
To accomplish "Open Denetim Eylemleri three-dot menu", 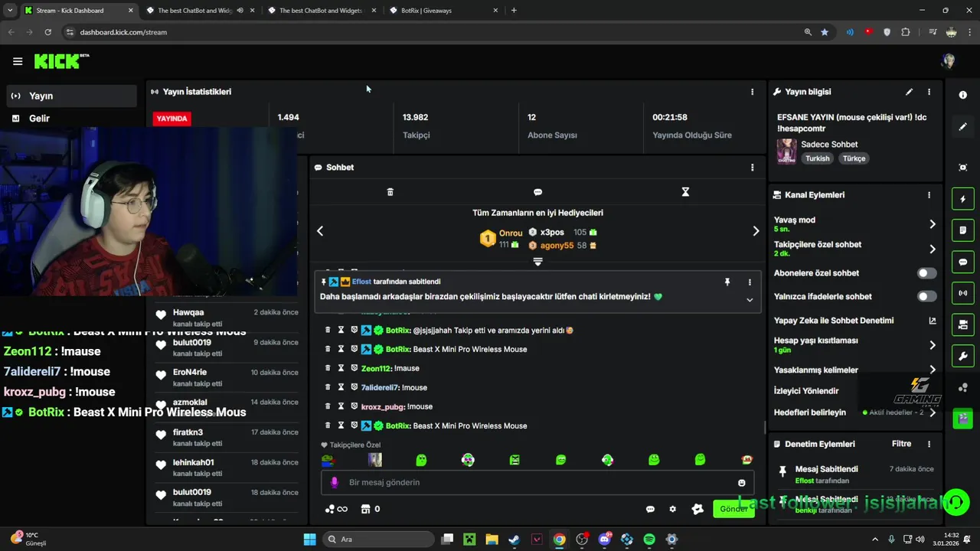I will pyautogui.click(x=929, y=444).
